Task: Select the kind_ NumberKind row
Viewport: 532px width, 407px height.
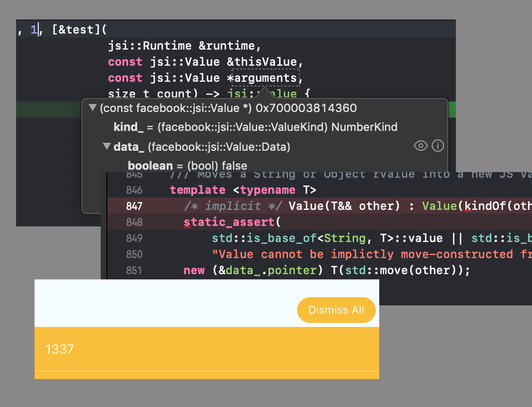Action: point(255,127)
